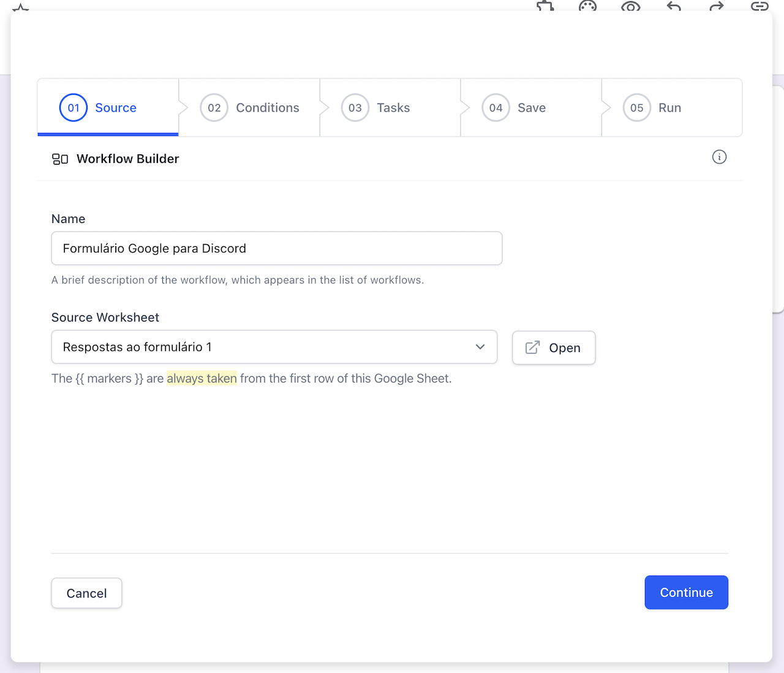This screenshot has width=784, height=673.
Task: Go to the 01 Source step tab
Action: pos(108,108)
